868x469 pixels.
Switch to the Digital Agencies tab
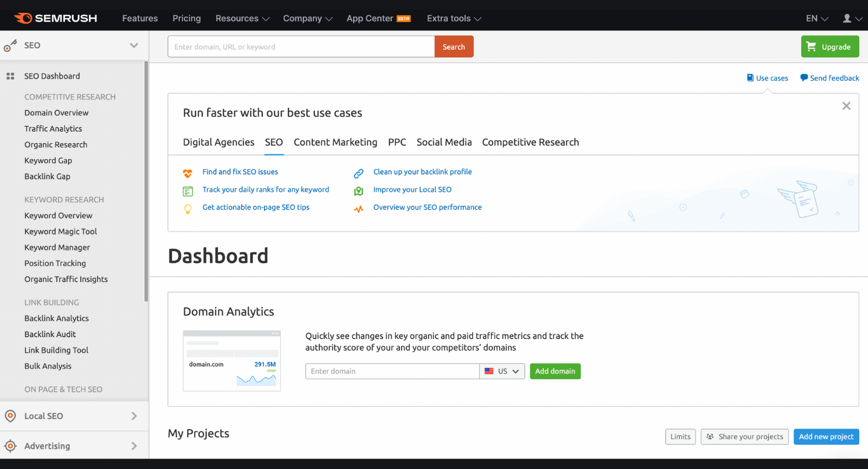tap(219, 142)
